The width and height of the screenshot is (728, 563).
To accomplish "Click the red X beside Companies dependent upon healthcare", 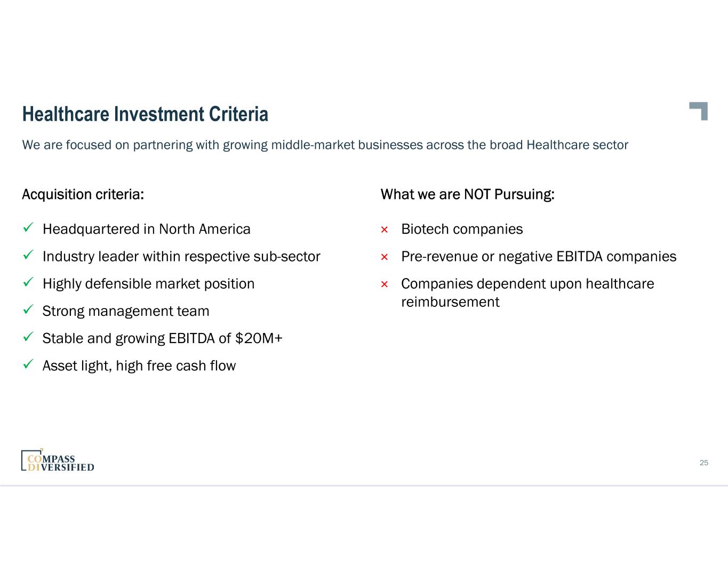I will [x=384, y=284].
